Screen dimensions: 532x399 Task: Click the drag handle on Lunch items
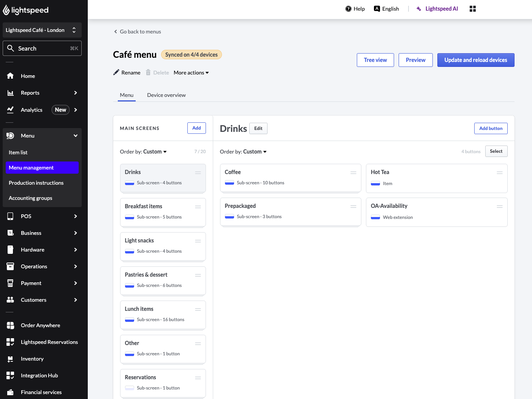coord(198,309)
